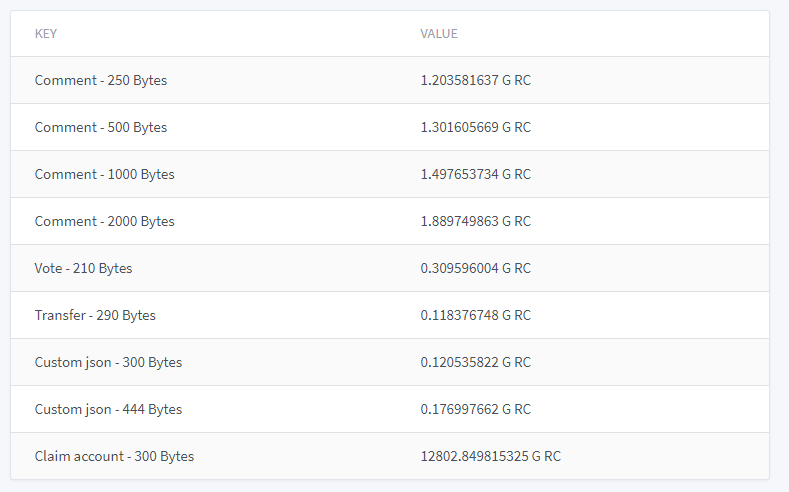Select the Claim account - 300 Bytes label

coord(114,456)
